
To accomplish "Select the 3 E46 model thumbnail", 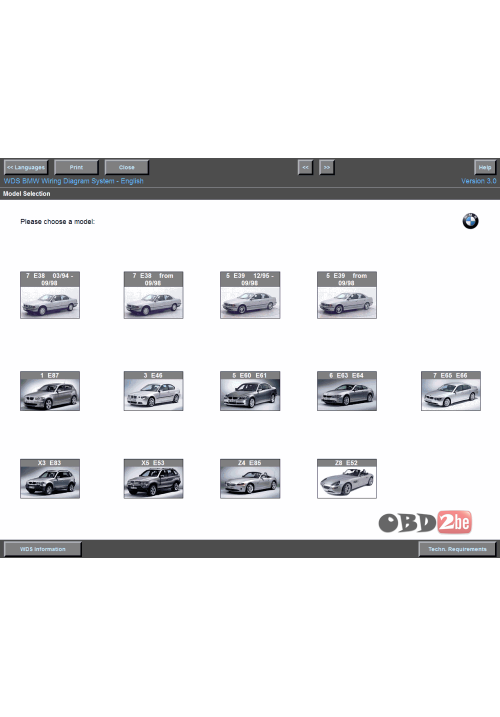I will tap(153, 391).
